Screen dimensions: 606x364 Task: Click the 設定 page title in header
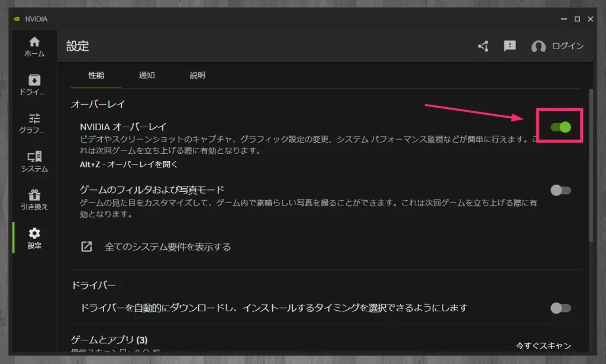tap(78, 46)
